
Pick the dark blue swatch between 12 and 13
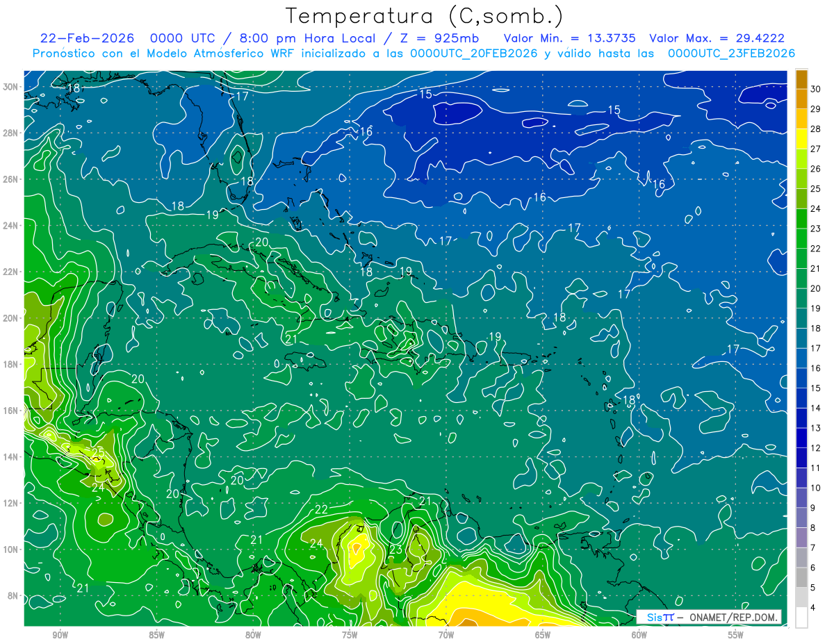coord(801,438)
